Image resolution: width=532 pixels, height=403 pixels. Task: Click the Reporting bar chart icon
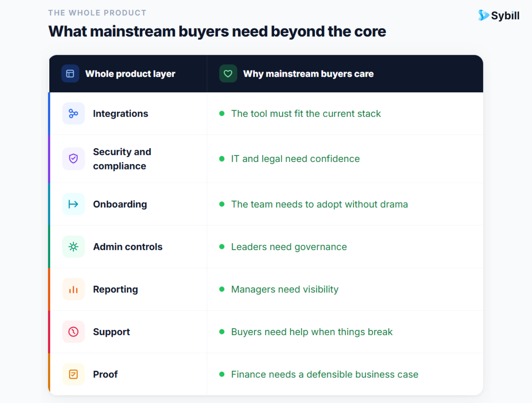(x=73, y=289)
